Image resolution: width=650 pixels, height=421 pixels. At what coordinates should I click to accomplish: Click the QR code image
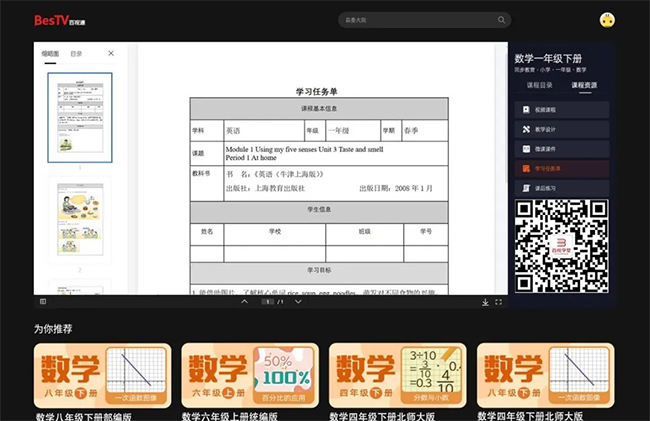pos(562,246)
